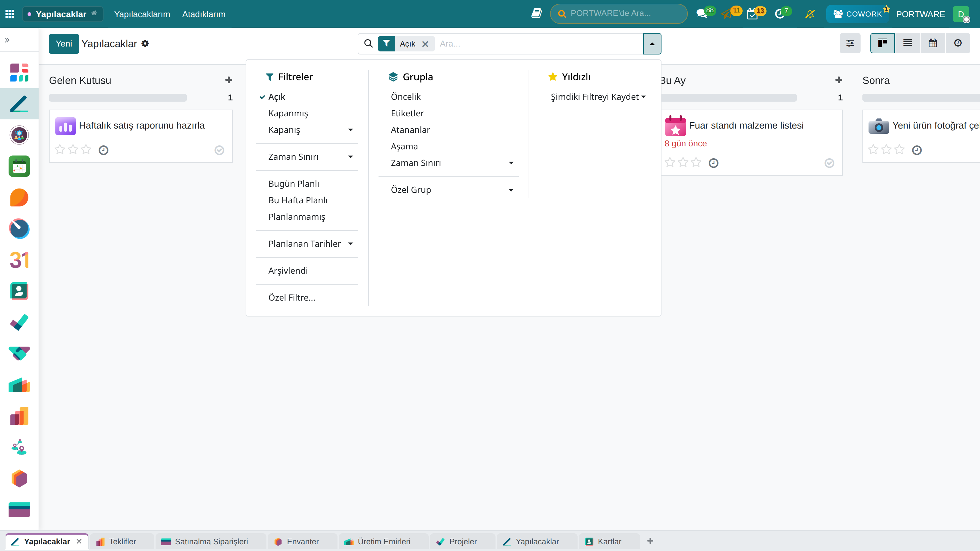Expand Zaman Sınırı under Filtreler
The width and height of the screenshot is (980, 551).
[307, 157]
